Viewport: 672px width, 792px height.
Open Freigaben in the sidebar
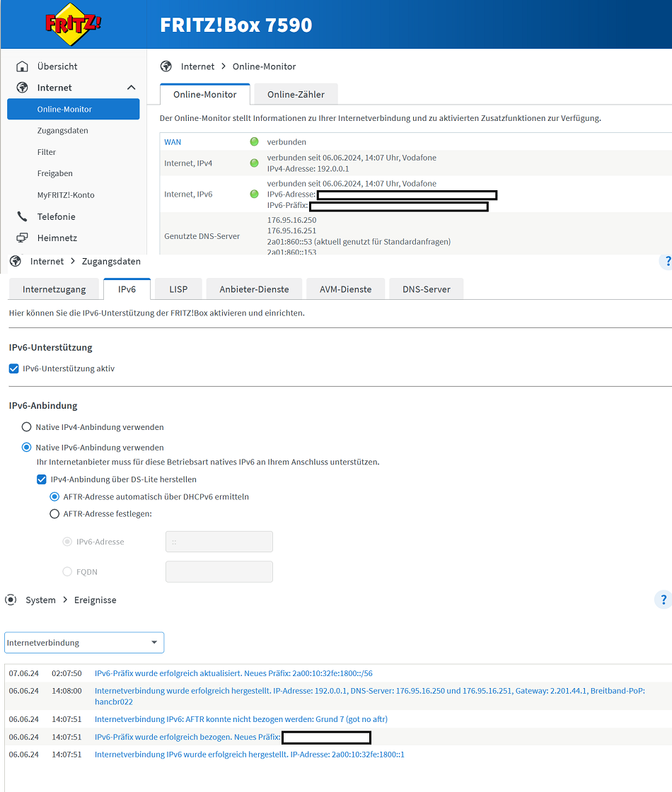click(x=55, y=173)
